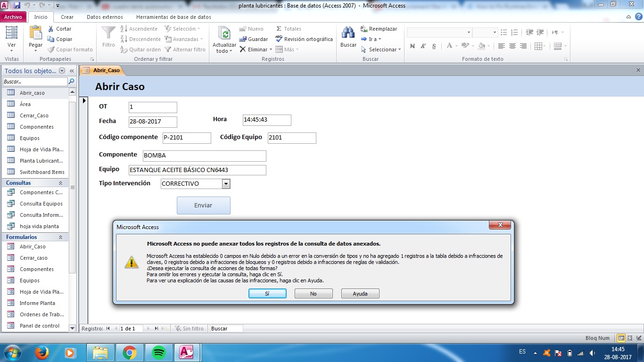
Task: Apply italic formatting K
Action: point(423,46)
